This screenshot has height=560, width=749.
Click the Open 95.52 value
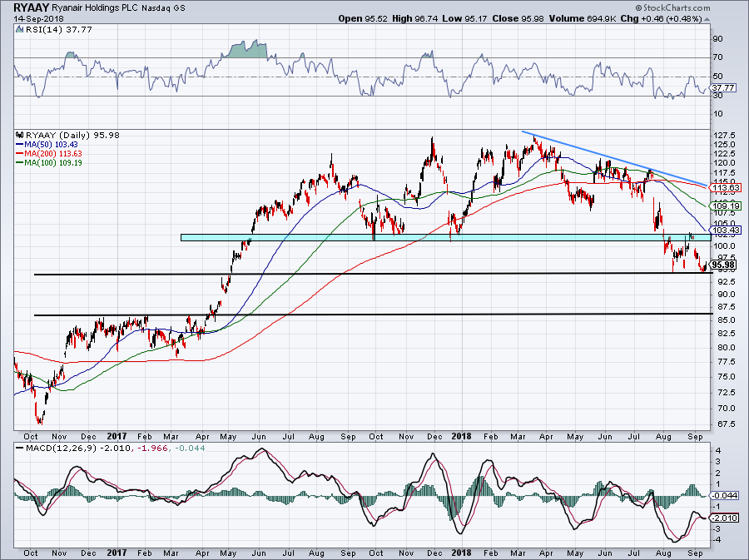tap(363, 18)
